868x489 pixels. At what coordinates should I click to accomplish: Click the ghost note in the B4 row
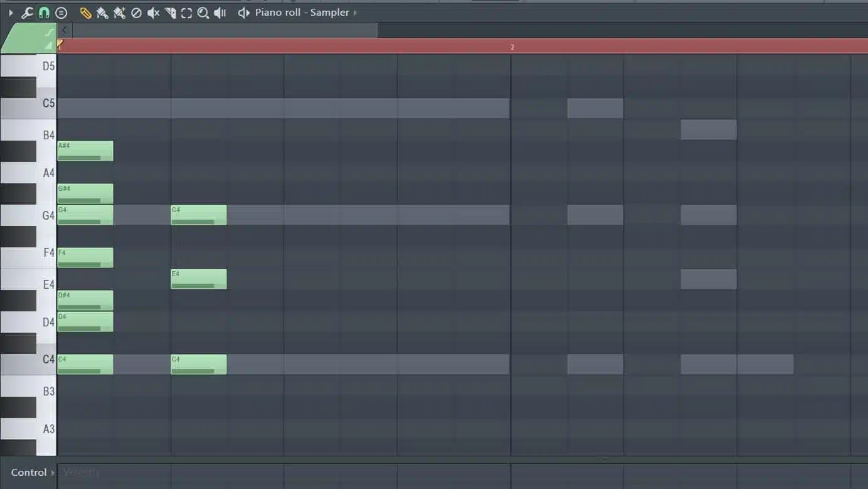(x=709, y=130)
